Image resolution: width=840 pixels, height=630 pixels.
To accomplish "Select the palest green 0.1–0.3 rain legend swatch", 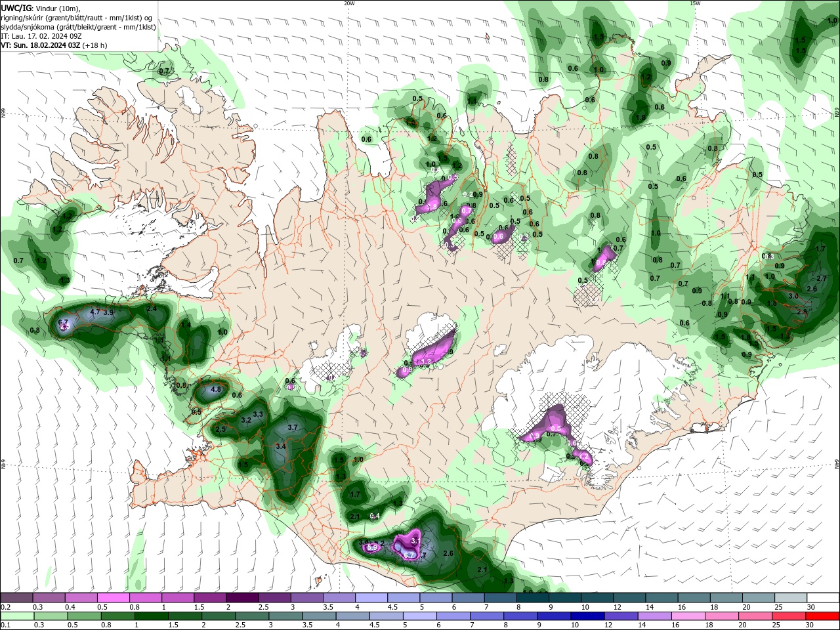I will [18, 616].
